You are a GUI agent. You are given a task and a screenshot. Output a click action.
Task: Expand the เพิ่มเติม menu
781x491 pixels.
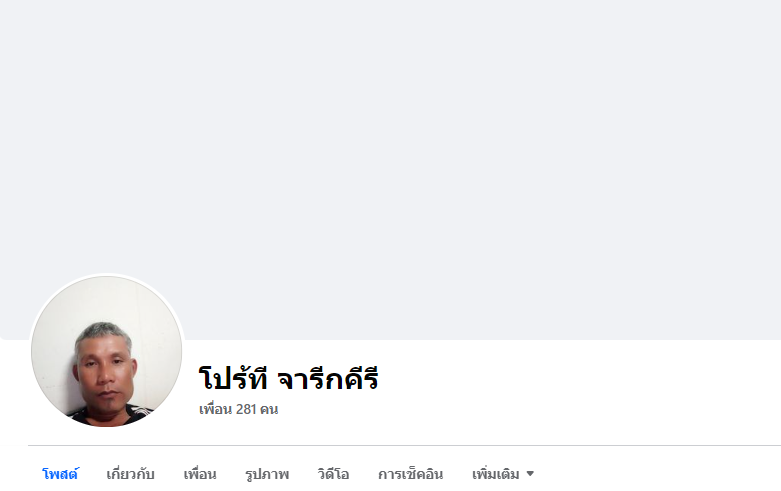tap(503, 474)
